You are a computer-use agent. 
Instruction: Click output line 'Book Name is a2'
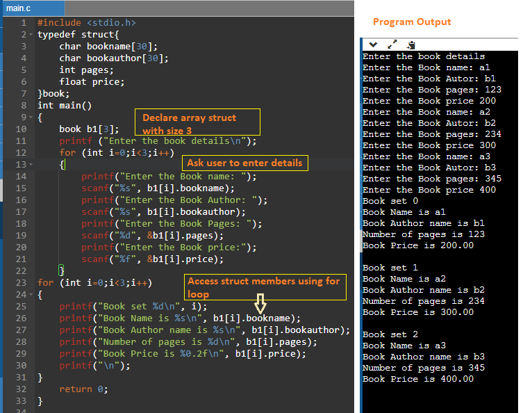(404, 279)
